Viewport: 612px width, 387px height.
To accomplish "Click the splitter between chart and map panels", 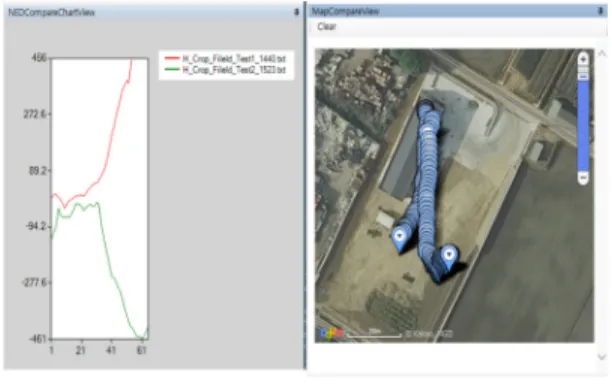I will coord(305,187).
